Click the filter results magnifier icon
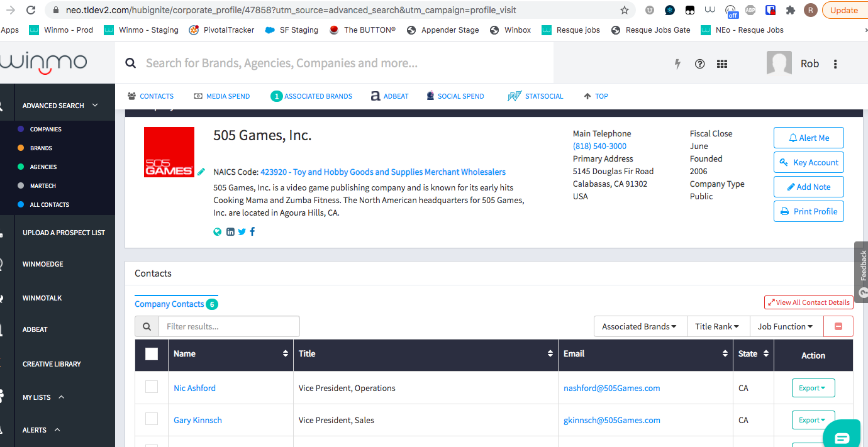 pos(147,326)
